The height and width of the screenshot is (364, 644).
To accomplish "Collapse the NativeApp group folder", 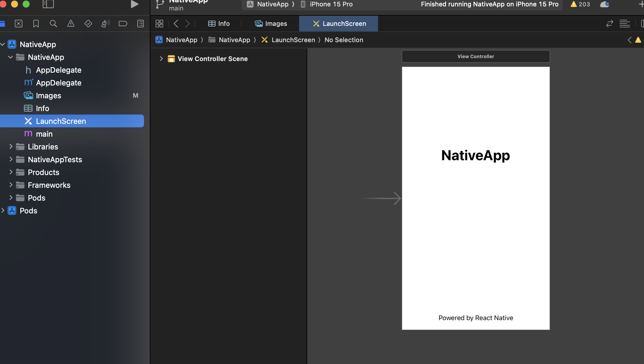I will (x=11, y=57).
